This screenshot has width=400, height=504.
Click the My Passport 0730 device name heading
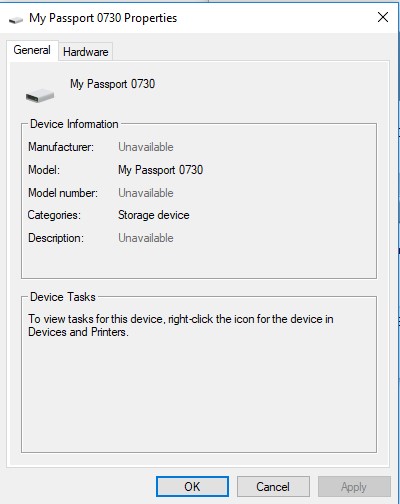point(113,84)
